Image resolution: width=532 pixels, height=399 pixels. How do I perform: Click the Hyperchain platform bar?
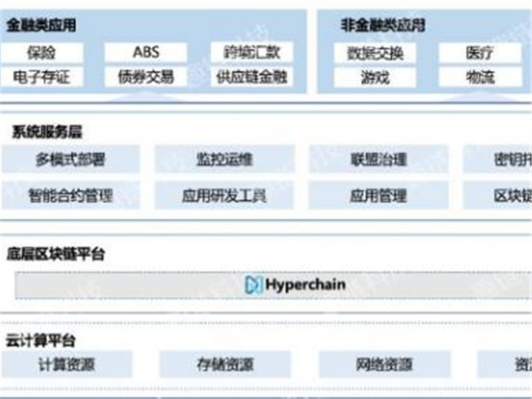[x=273, y=285]
